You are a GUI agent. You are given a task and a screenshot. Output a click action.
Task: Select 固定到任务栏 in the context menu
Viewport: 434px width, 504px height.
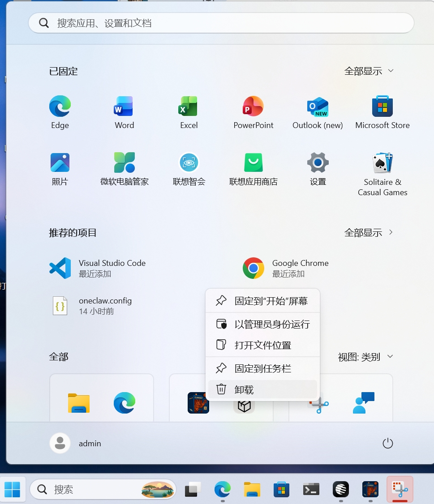point(262,368)
